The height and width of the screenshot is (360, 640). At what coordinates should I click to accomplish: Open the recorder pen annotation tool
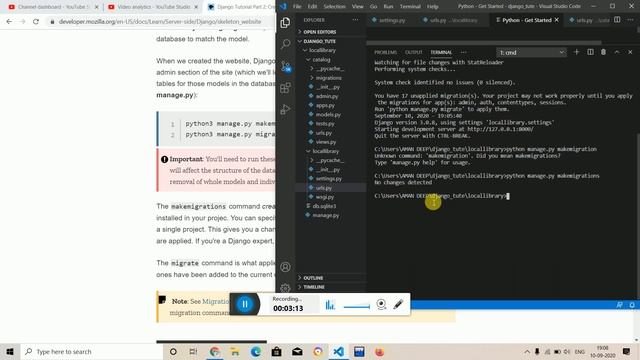398,304
